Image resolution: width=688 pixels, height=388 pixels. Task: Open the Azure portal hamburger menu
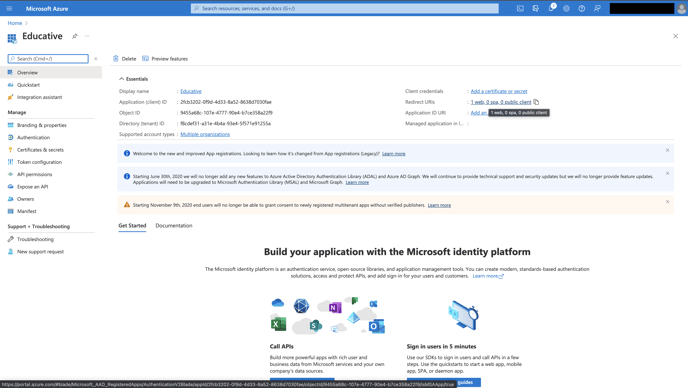coord(9,8)
